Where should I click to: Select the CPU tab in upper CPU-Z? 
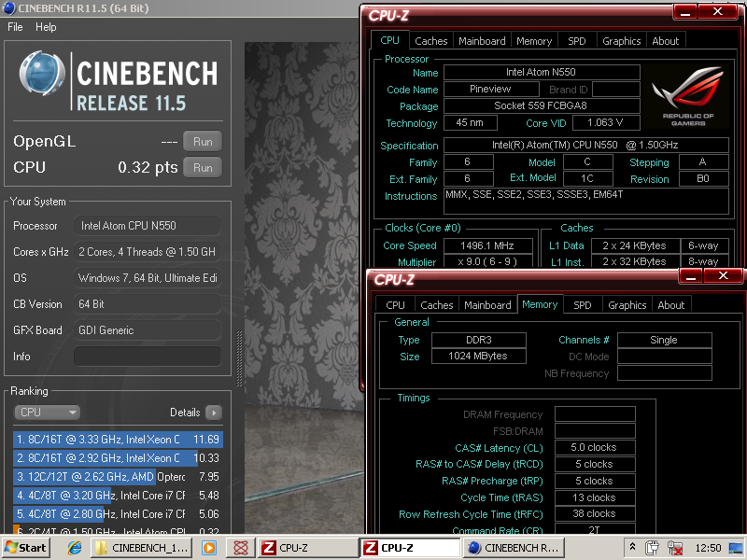[x=389, y=40]
